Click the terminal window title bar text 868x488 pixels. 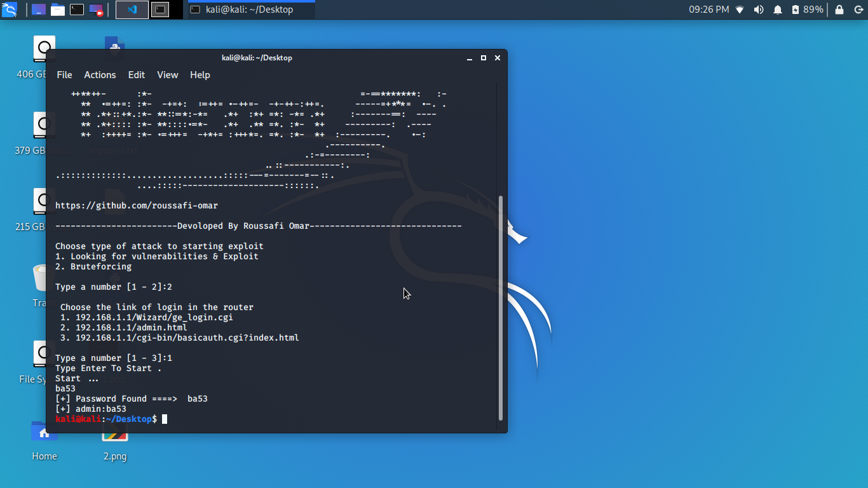click(257, 58)
